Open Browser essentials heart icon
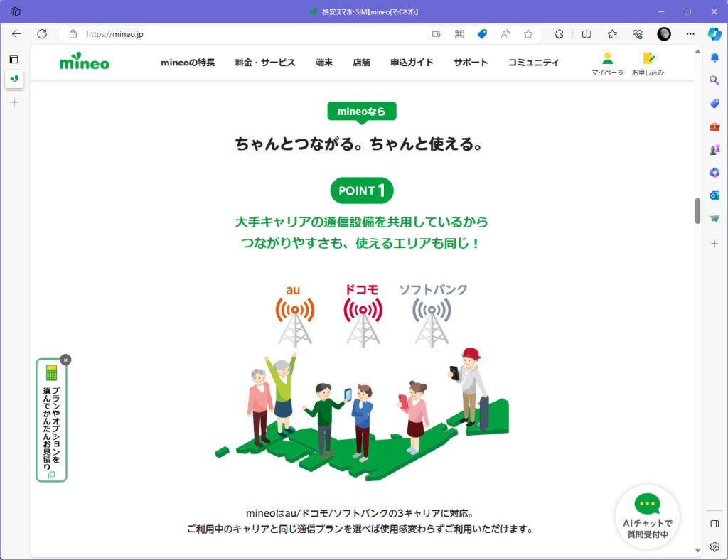Viewport: 728px width, 560px height. pos(638,34)
